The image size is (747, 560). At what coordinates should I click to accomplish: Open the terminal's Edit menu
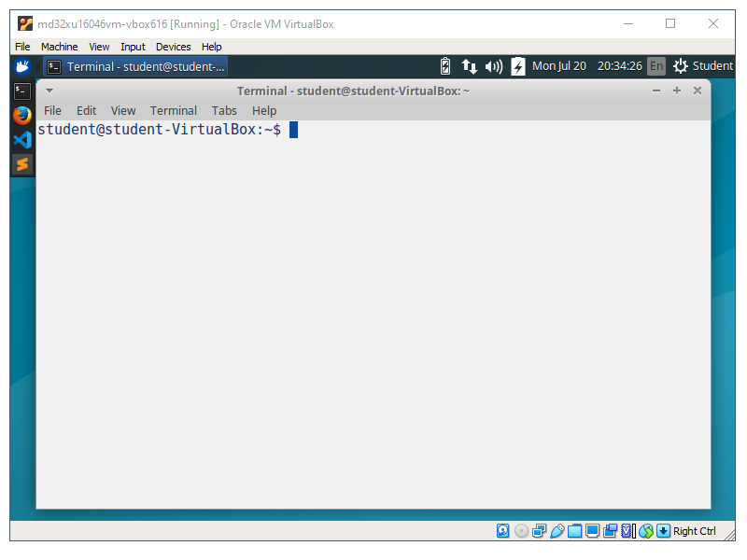tap(86, 110)
